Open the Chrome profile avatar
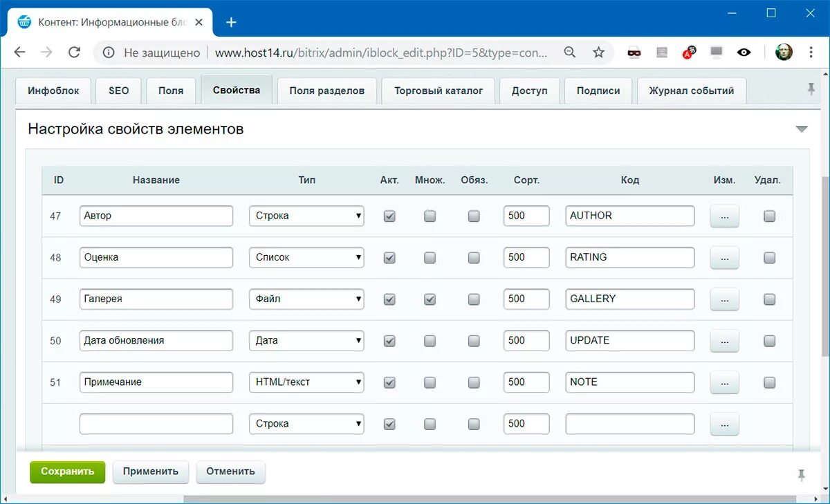Screen dimensions: 830x504 coord(784,53)
